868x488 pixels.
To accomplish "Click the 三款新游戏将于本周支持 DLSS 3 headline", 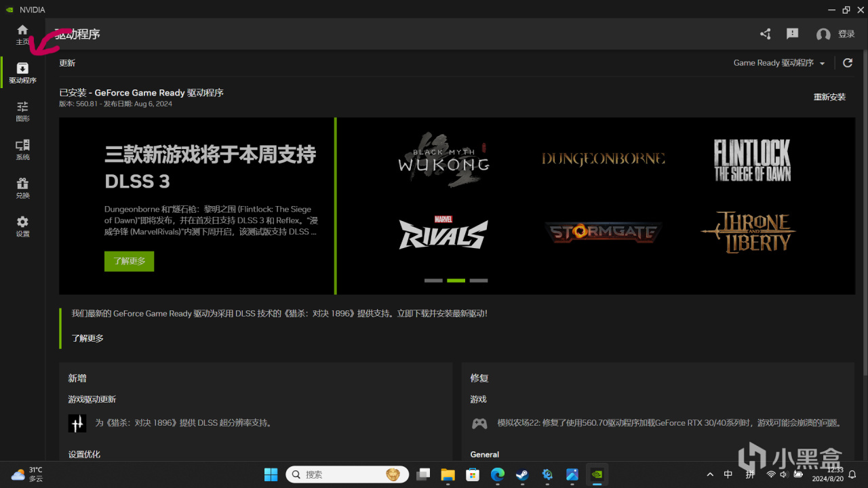I will tap(210, 167).
